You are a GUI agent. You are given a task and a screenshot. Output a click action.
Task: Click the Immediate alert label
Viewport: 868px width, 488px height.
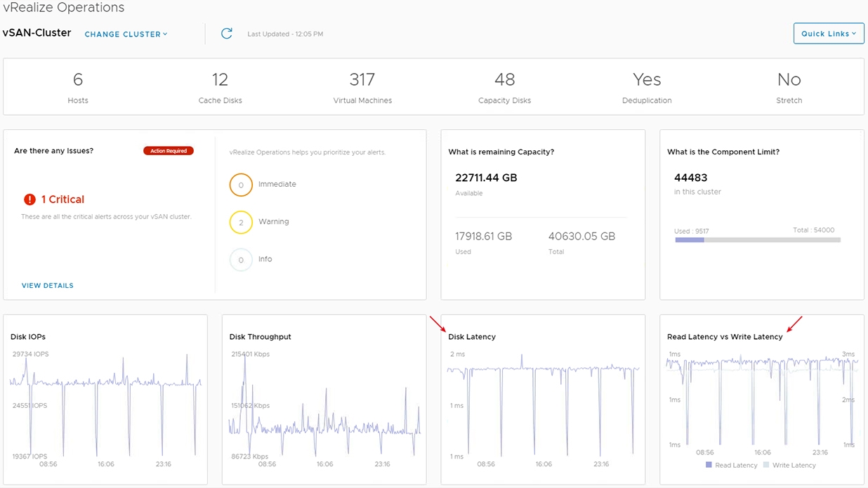click(277, 185)
